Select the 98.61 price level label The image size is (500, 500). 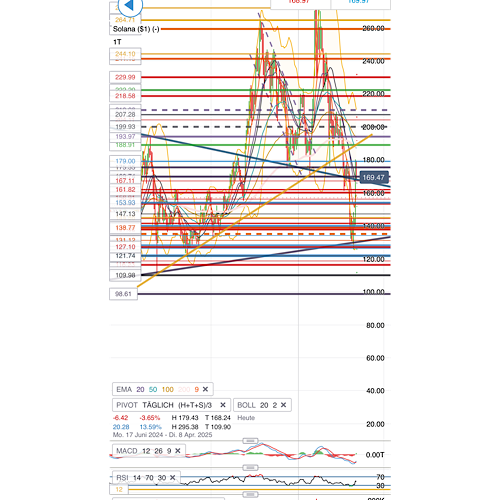[x=123, y=294]
